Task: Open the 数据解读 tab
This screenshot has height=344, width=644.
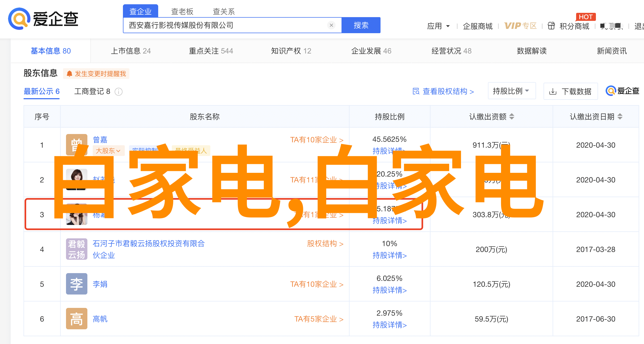Action: click(532, 51)
